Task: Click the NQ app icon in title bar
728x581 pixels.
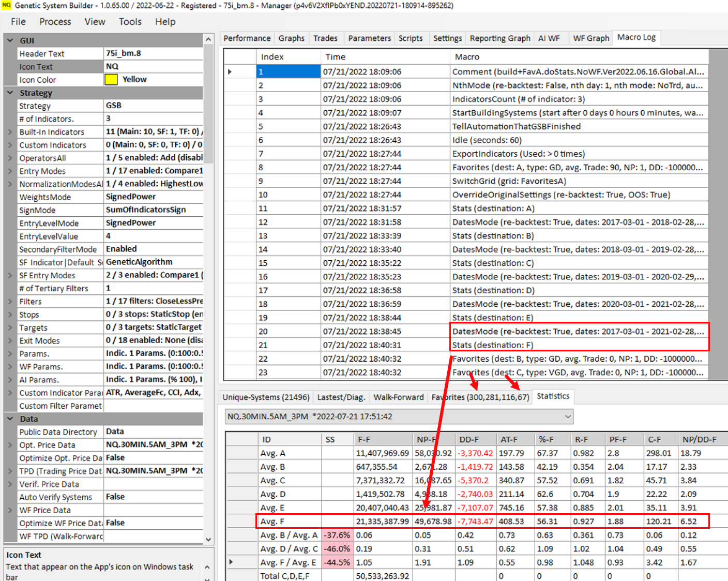Action: coord(6,5)
